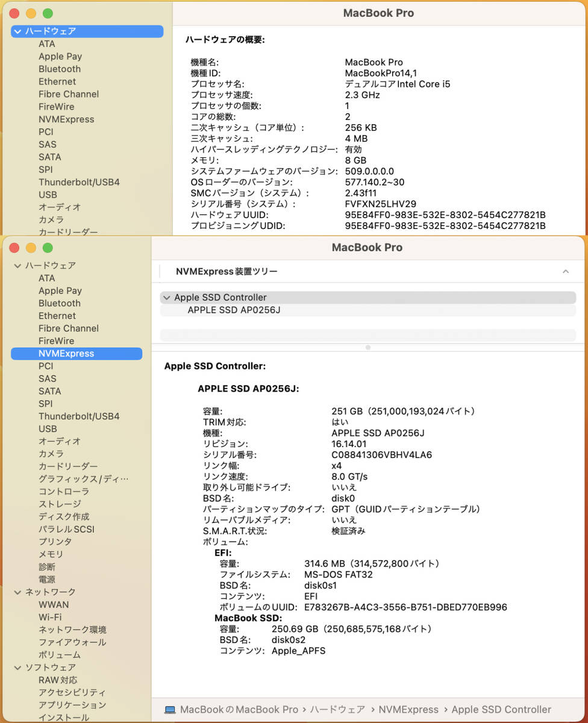The image size is (588, 723).
Task: Click SSD serial C08841306VBHV4LA6
Action: pos(382,455)
